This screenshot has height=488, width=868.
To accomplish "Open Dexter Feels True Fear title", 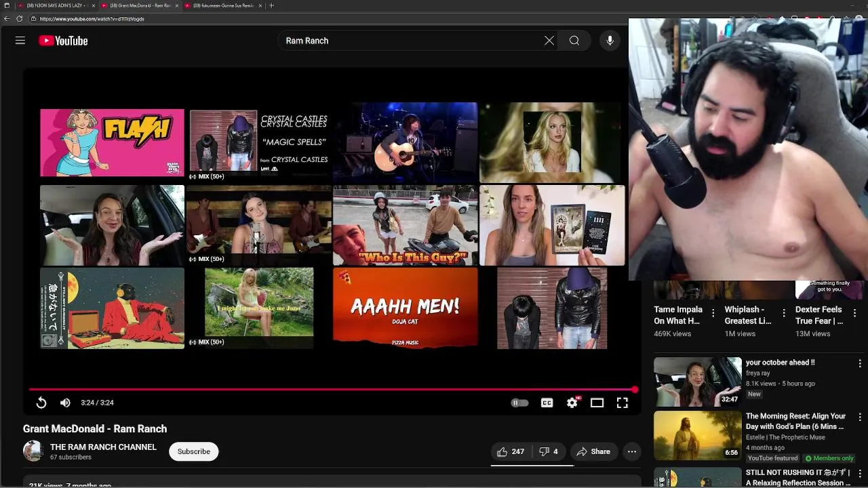I will pyautogui.click(x=819, y=315).
